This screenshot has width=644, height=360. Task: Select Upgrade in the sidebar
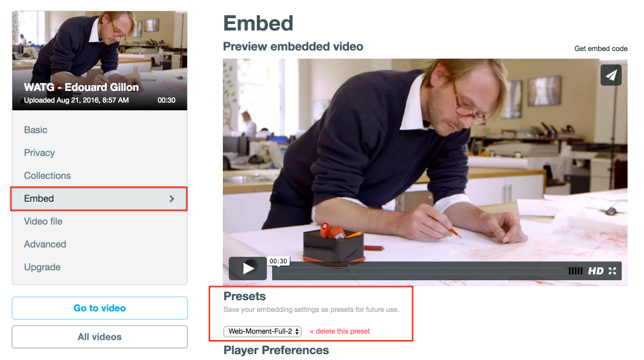pyautogui.click(x=42, y=267)
